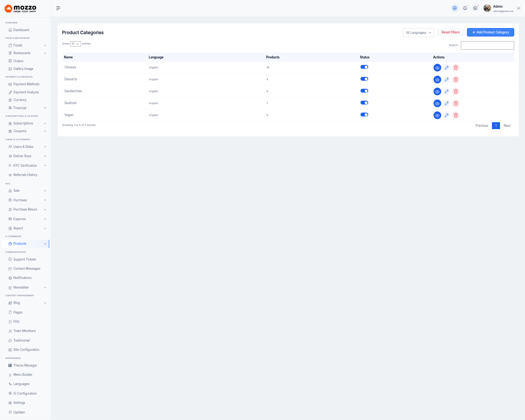This screenshot has height=420, width=525.
Task: Click the globe language icon in header
Action: coord(455,8)
